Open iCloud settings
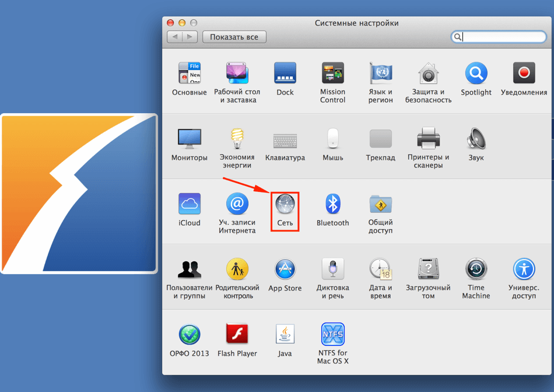This screenshot has height=392, width=554. click(190, 205)
